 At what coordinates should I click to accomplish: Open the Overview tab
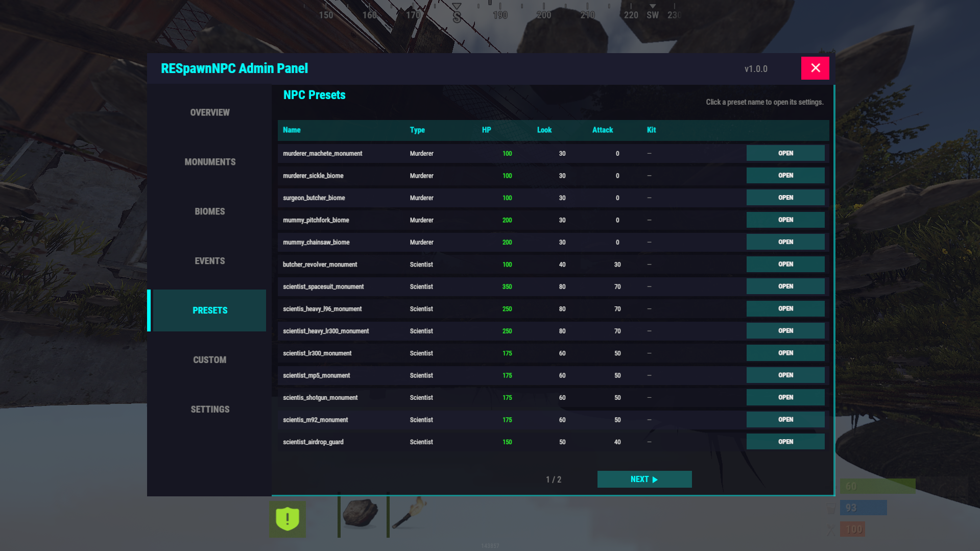click(x=209, y=112)
